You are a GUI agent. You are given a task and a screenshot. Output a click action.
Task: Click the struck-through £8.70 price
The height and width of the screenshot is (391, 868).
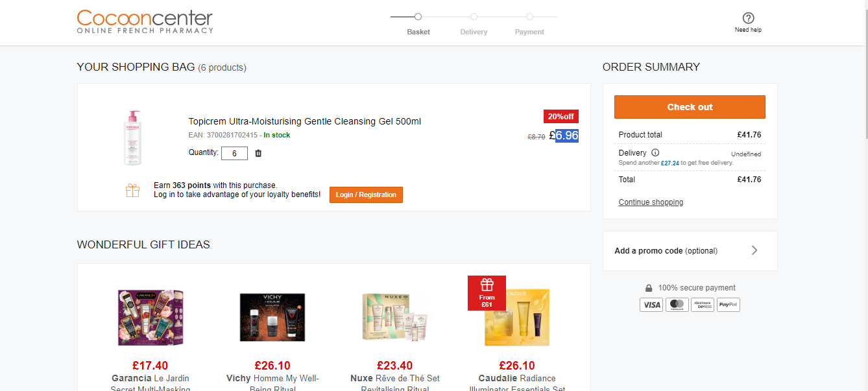coord(536,137)
